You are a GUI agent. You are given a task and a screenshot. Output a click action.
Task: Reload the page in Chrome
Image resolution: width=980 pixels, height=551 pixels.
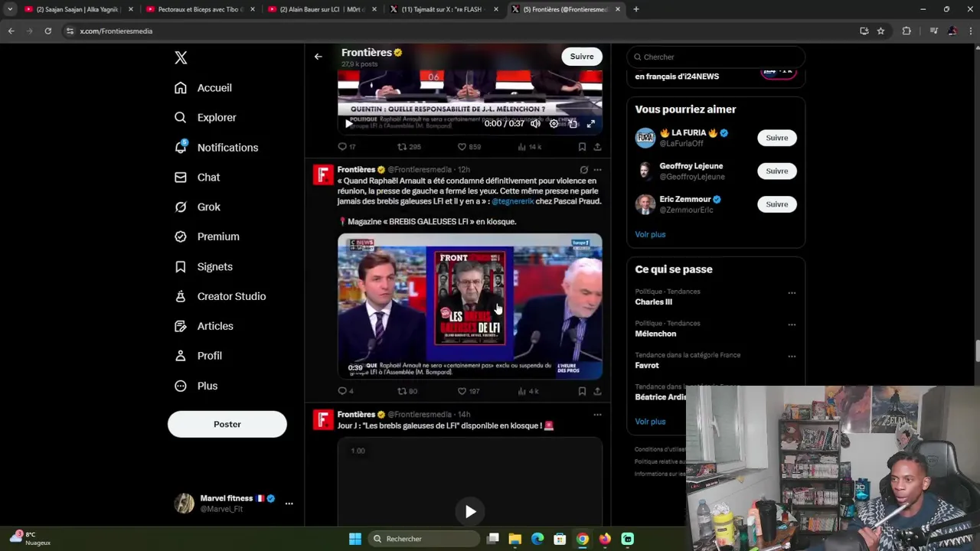coord(47,31)
